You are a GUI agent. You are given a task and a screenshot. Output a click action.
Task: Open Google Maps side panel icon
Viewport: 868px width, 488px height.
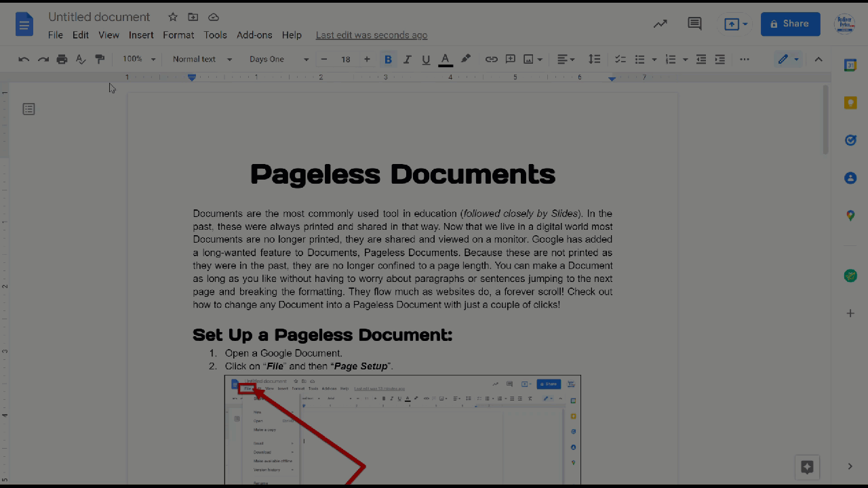pos(850,216)
